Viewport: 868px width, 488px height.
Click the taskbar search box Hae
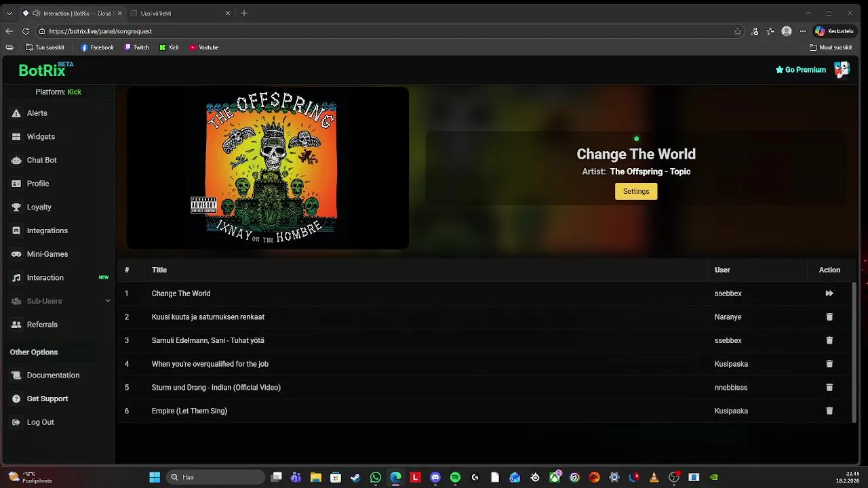(216, 477)
